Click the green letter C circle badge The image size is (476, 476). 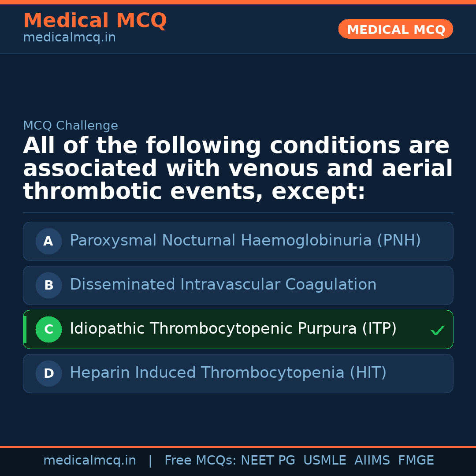(x=48, y=329)
